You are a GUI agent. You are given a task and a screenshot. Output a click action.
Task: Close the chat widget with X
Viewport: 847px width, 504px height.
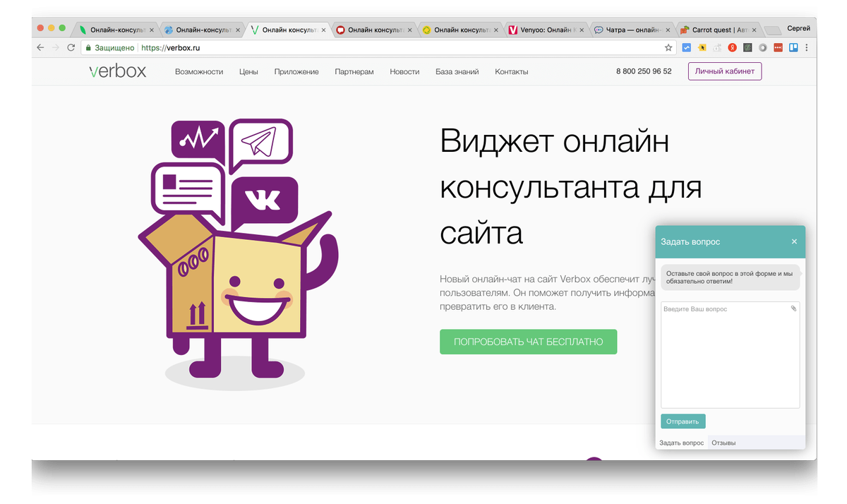pyautogui.click(x=794, y=241)
